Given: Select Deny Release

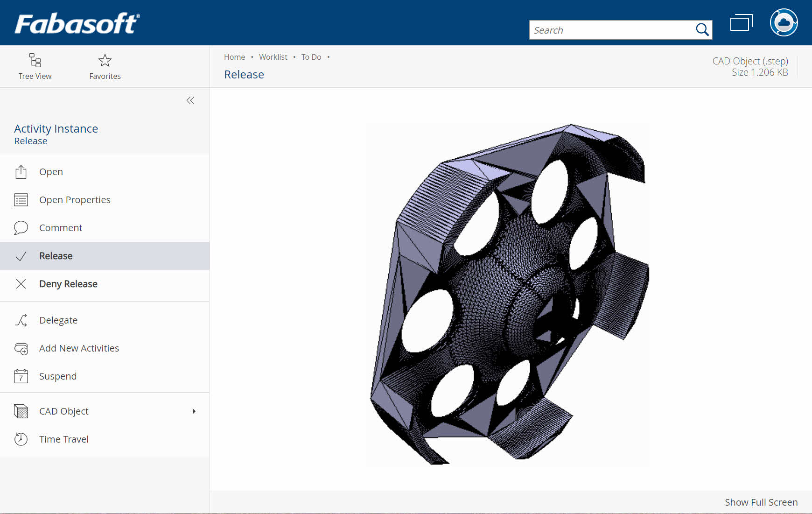Looking at the screenshot, I should tap(68, 283).
